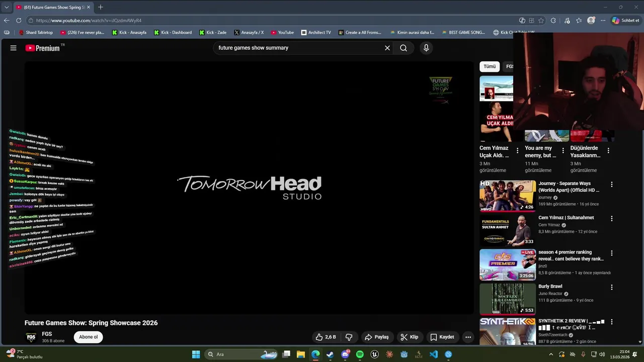644x362 pixels.
Task: Open the YouTube guide hamburger menu
Action: (14, 48)
